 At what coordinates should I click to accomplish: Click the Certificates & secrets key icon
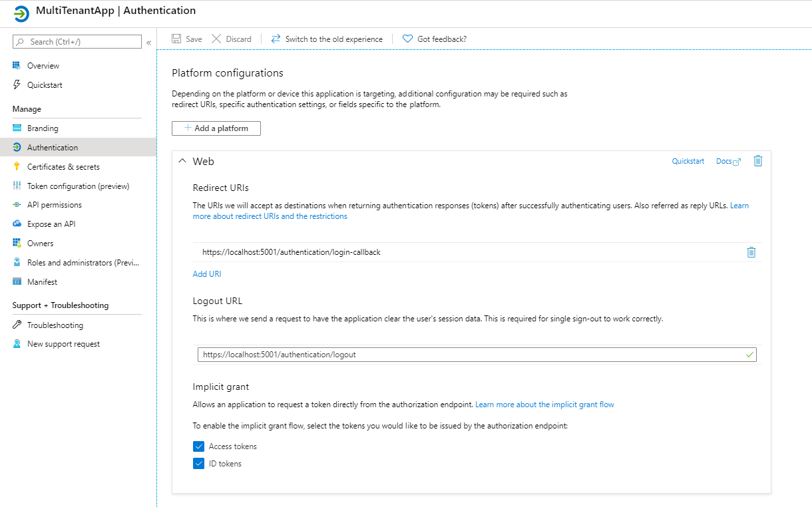tap(17, 166)
